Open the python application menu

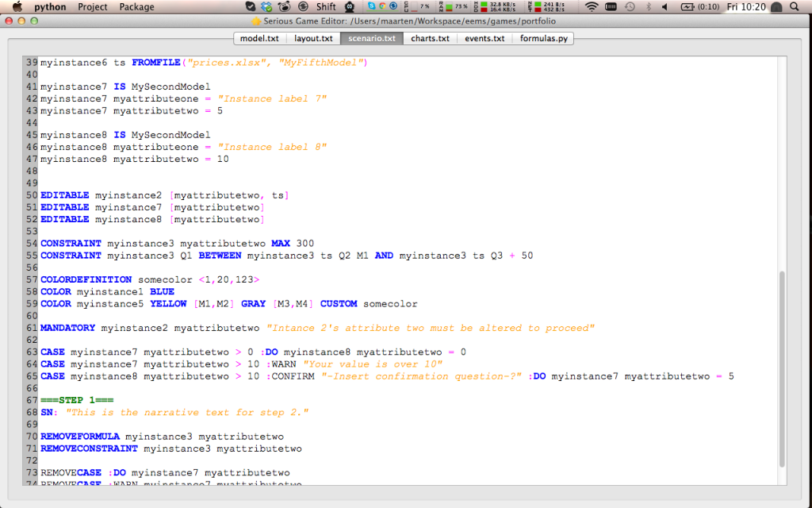click(x=50, y=6)
